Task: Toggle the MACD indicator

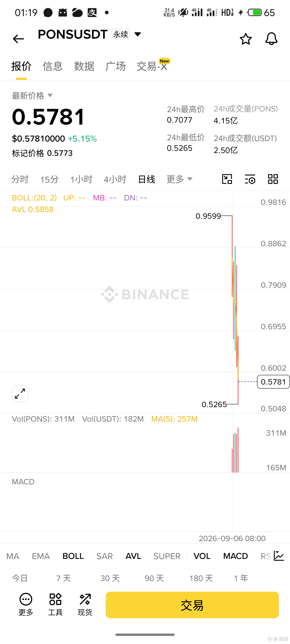Action: click(x=235, y=556)
